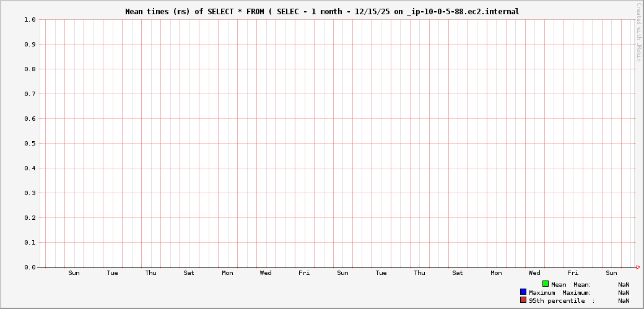Viewport: 644px width, 309px height.
Task: Click the leftmost Sun x-axis label
Action: (74, 273)
